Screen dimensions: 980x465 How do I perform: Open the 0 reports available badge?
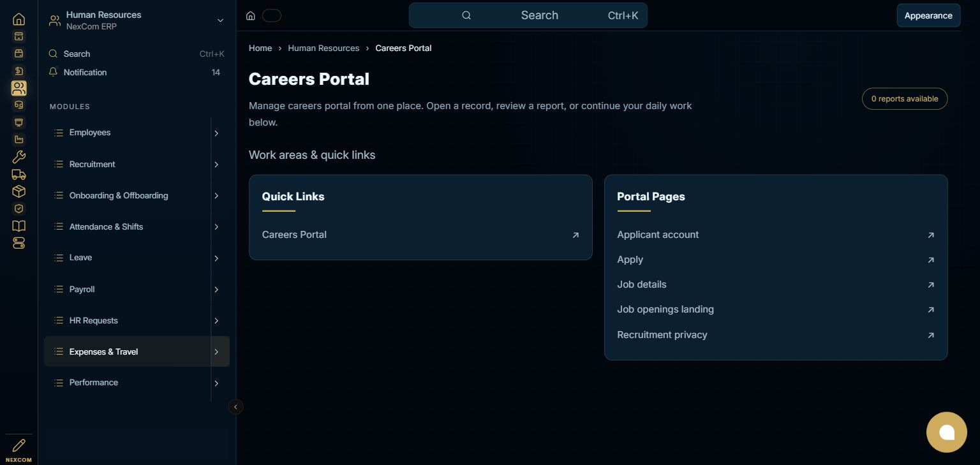905,99
